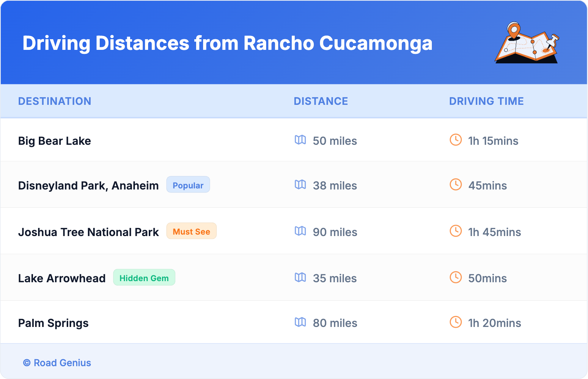Select the Hidden Gem badge
588x379 pixels.
click(144, 278)
